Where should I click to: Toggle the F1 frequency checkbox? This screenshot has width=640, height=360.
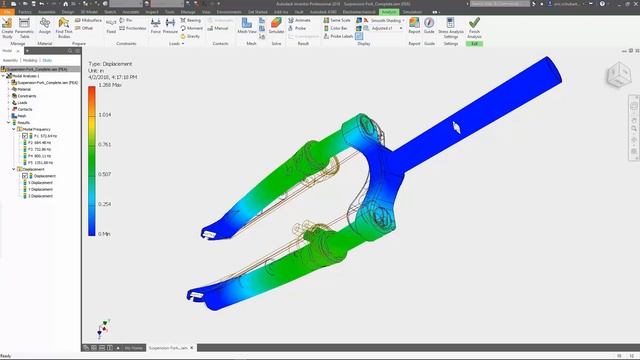tap(24, 136)
